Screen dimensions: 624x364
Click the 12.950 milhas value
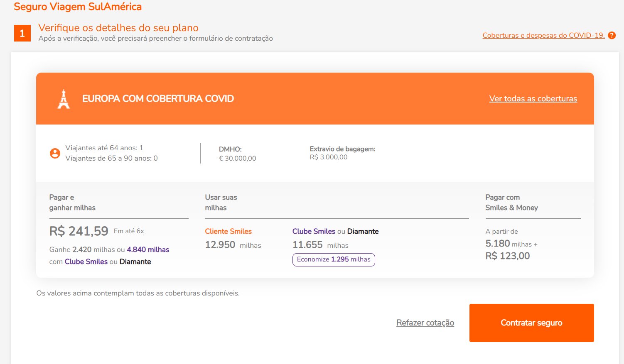click(233, 245)
